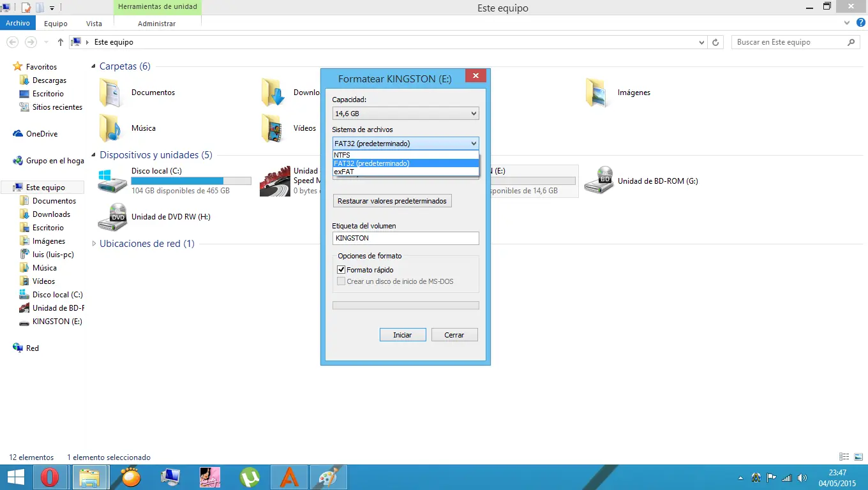The image size is (868, 490).
Task: Open the Capacidad dropdown
Action: click(405, 114)
